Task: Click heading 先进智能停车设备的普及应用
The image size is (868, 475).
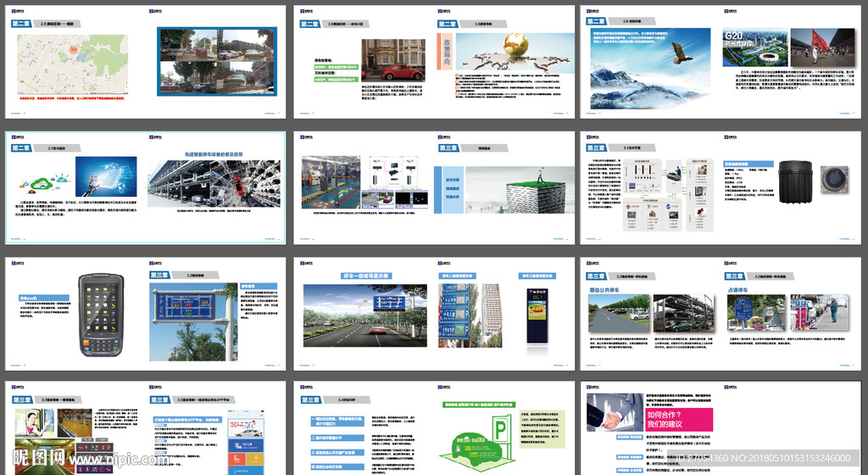Action: coord(214,154)
